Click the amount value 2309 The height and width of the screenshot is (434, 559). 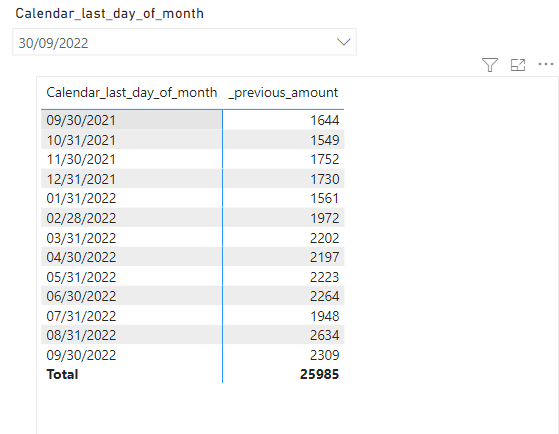click(324, 355)
